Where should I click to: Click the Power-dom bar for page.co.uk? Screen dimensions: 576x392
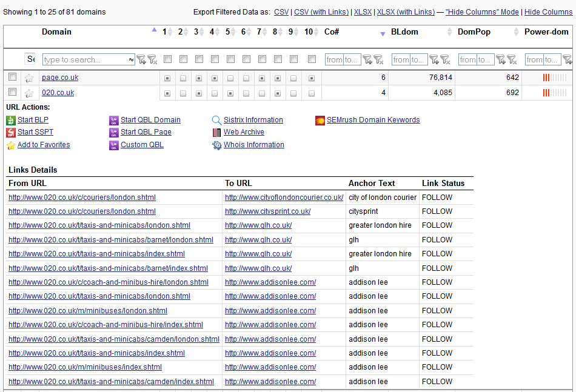(555, 78)
